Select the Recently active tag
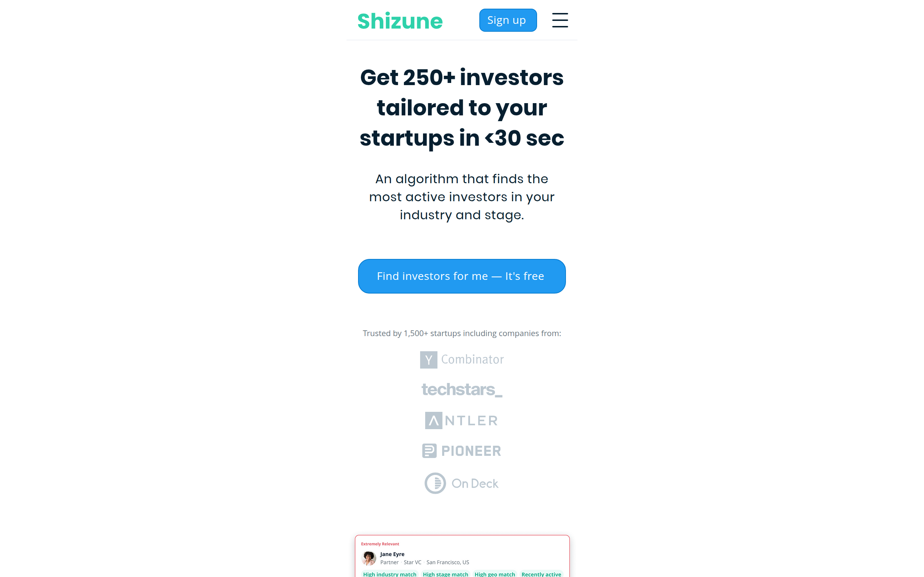The width and height of the screenshot is (924, 577). [x=541, y=574]
